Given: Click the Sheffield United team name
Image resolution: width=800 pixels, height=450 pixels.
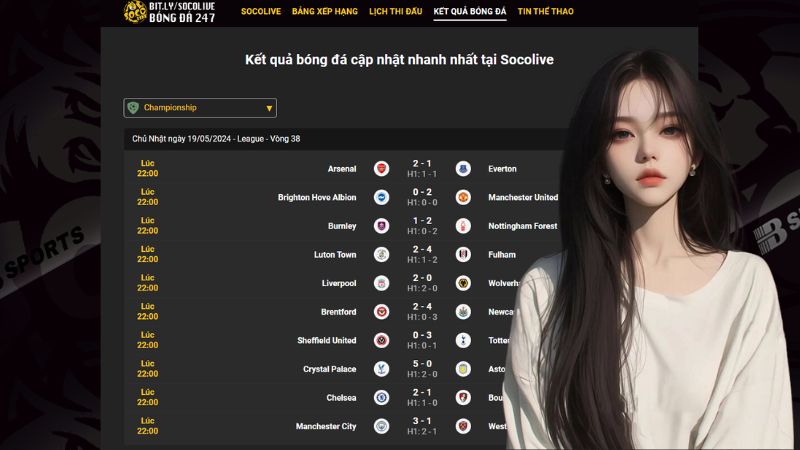Looking at the screenshot, I should [327, 340].
